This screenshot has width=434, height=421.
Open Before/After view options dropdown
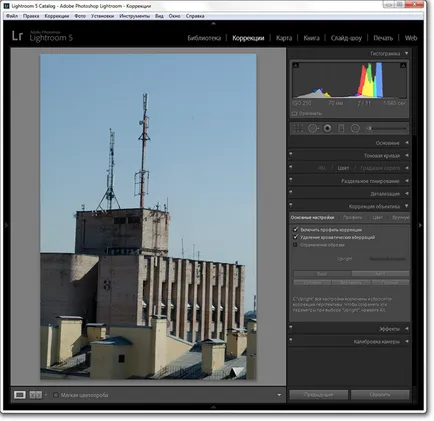tap(46, 395)
